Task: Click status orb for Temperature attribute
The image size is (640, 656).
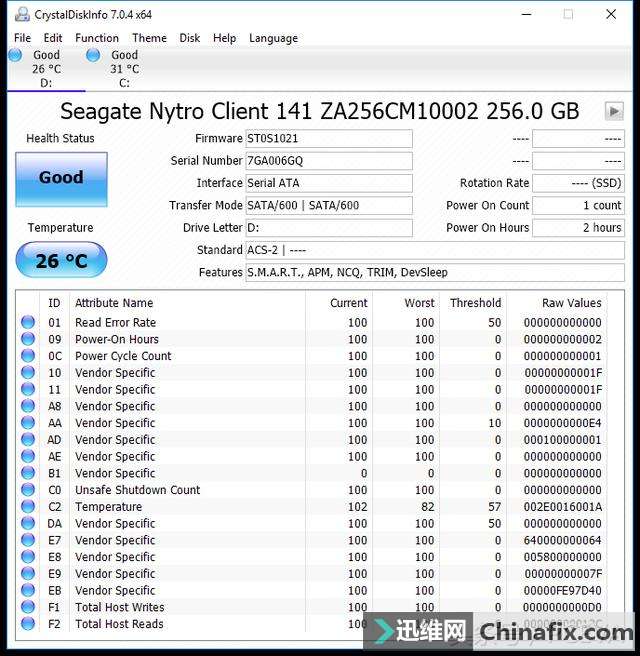Action: coord(28,506)
